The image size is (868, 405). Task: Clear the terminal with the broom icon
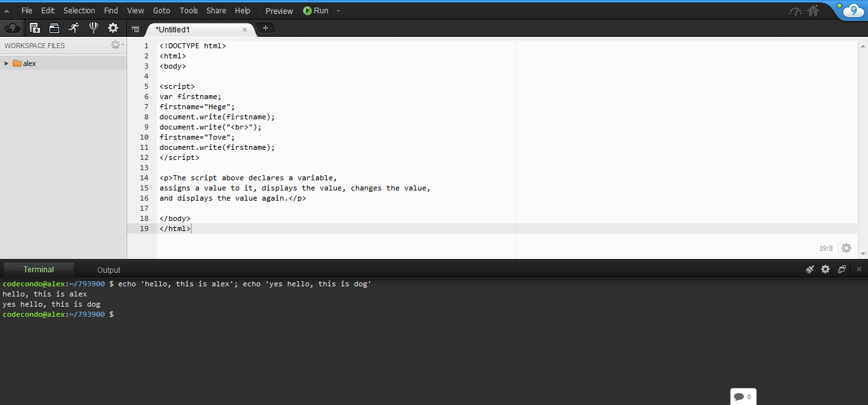click(810, 269)
